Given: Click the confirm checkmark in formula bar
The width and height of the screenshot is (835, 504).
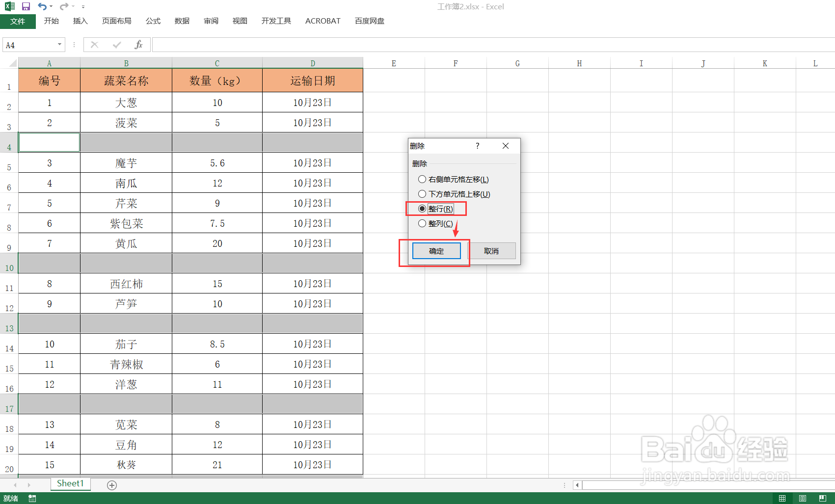Looking at the screenshot, I should tap(117, 45).
